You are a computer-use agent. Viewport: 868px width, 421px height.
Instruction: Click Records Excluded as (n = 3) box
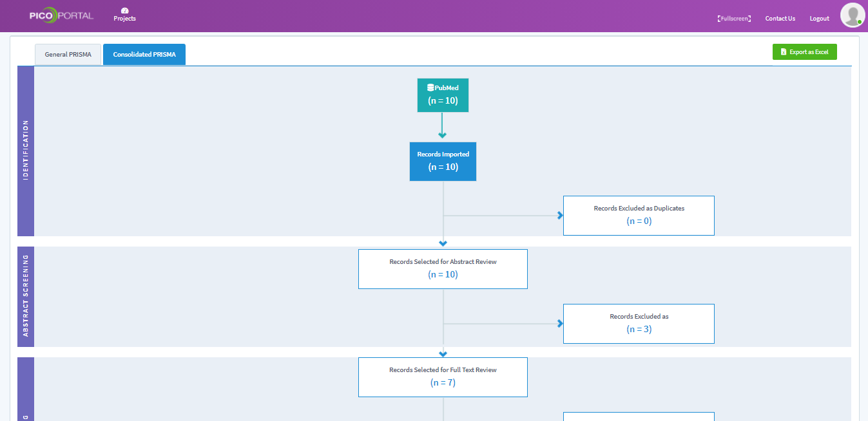click(639, 324)
